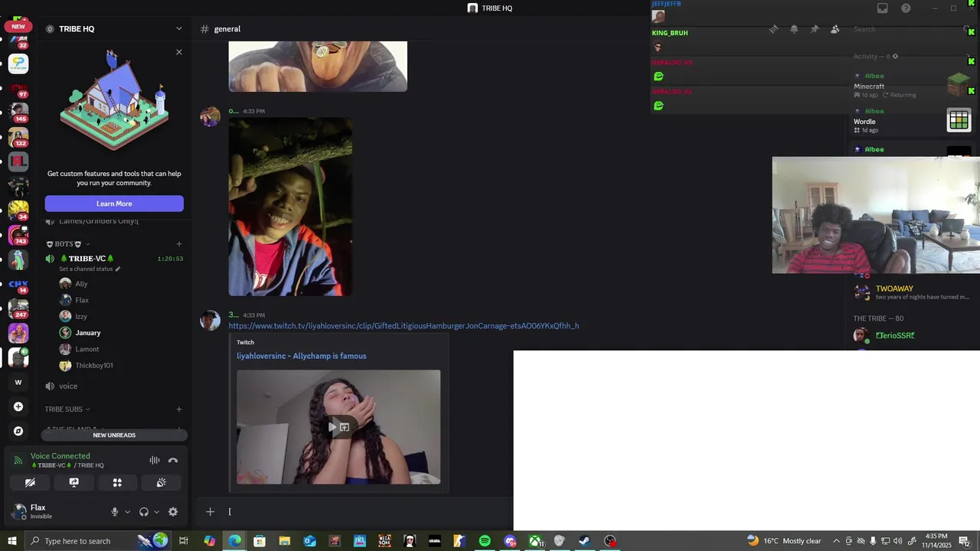Collapse the TRIBE SUBS category
Image resolution: width=980 pixels, height=551 pixels.
click(x=67, y=409)
